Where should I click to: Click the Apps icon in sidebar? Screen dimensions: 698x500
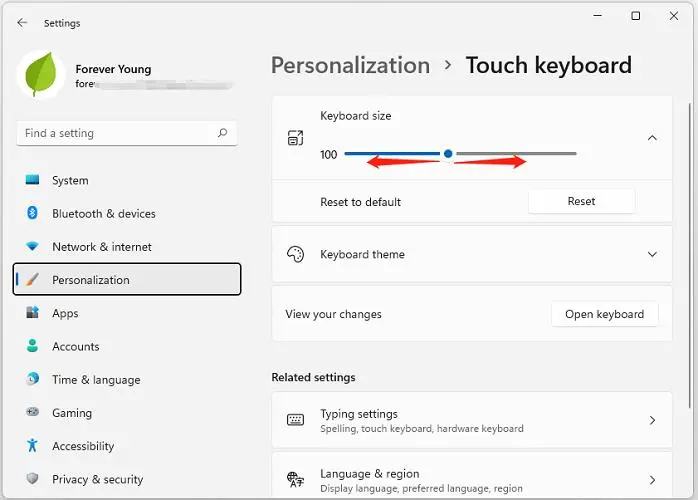32,312
